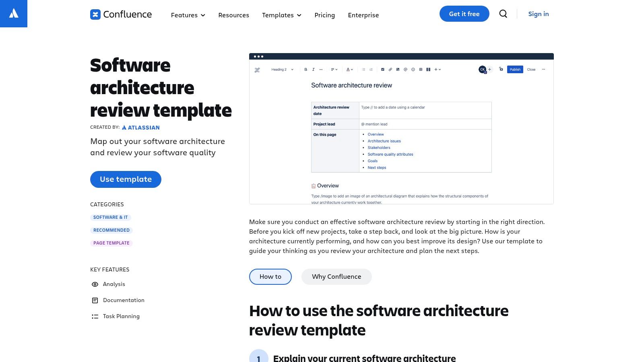
Task: Open search with the magnifier icon
Action: tap(503, 14)
